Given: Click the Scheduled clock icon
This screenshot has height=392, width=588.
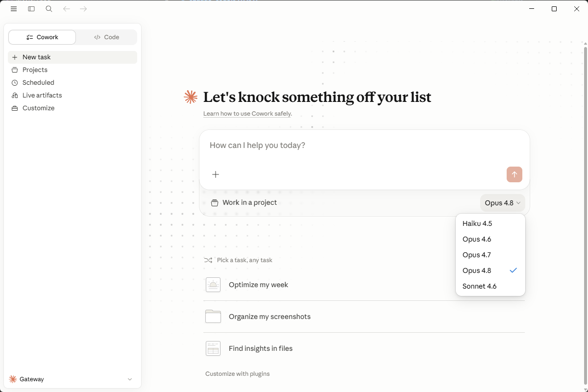Looking at the screenshot, I should 15,83.
